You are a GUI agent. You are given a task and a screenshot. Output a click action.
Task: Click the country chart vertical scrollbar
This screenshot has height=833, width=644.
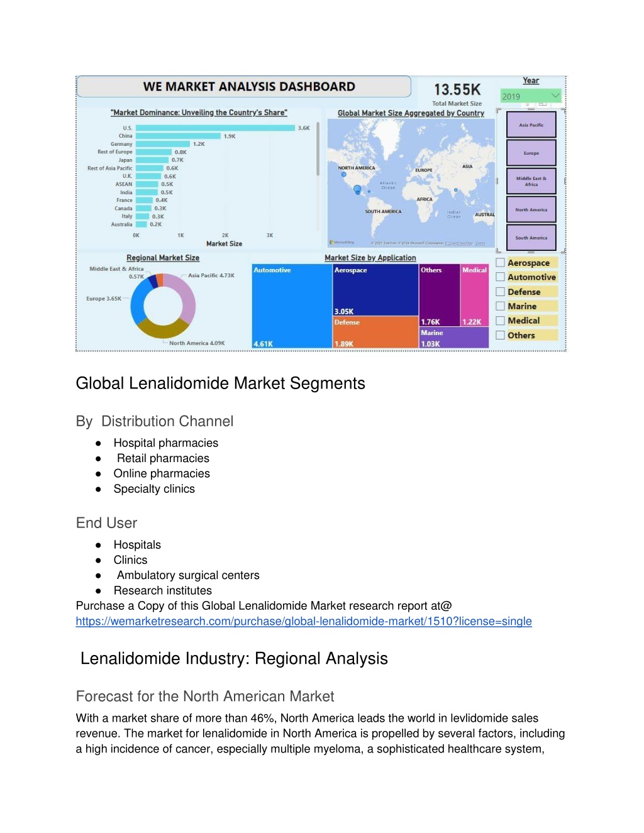coord(318,149)
